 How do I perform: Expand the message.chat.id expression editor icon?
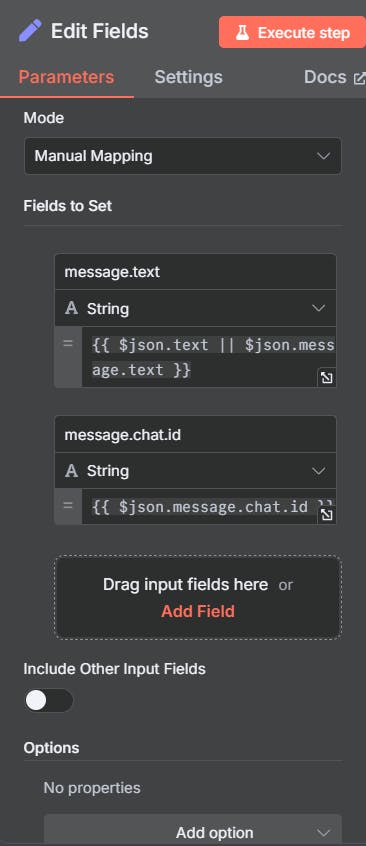pyautogui.click(x=326, y=515)
